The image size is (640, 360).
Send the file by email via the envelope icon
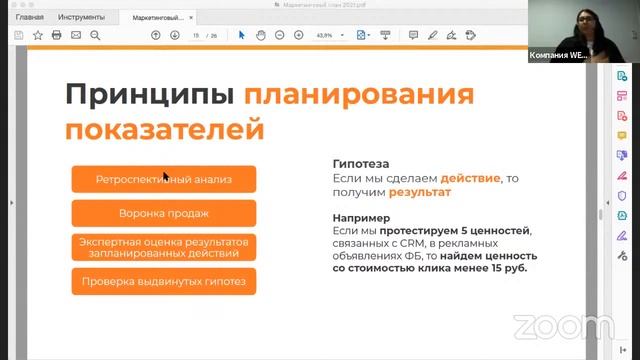point(76,35)
